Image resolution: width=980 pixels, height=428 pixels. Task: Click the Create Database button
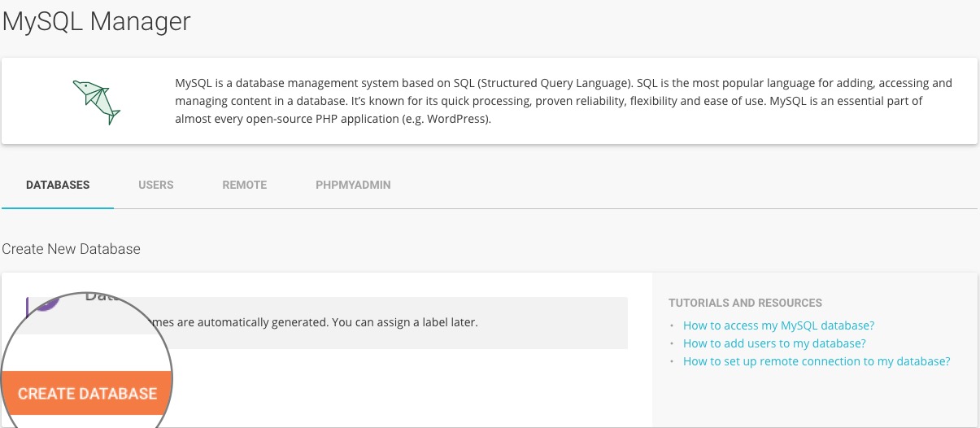coord(87,393)
